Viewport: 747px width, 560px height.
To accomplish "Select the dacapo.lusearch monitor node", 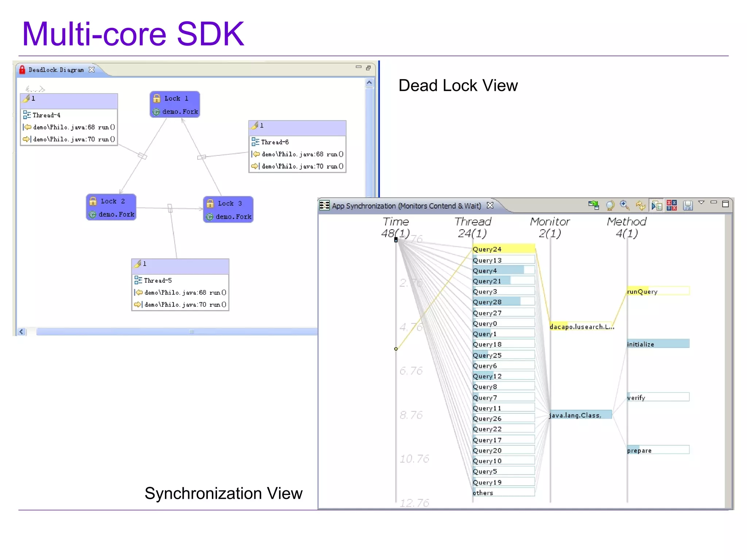I will tap(582, 327).
